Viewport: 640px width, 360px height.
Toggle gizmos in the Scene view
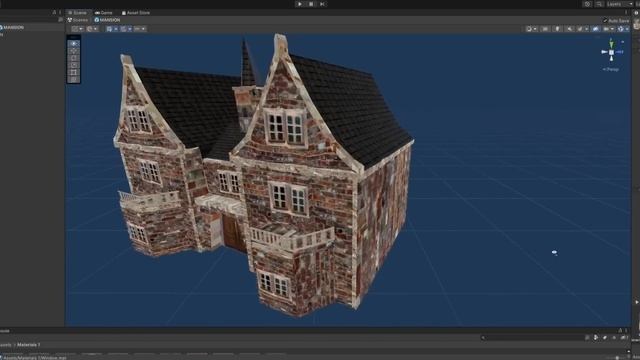[620, 29]
